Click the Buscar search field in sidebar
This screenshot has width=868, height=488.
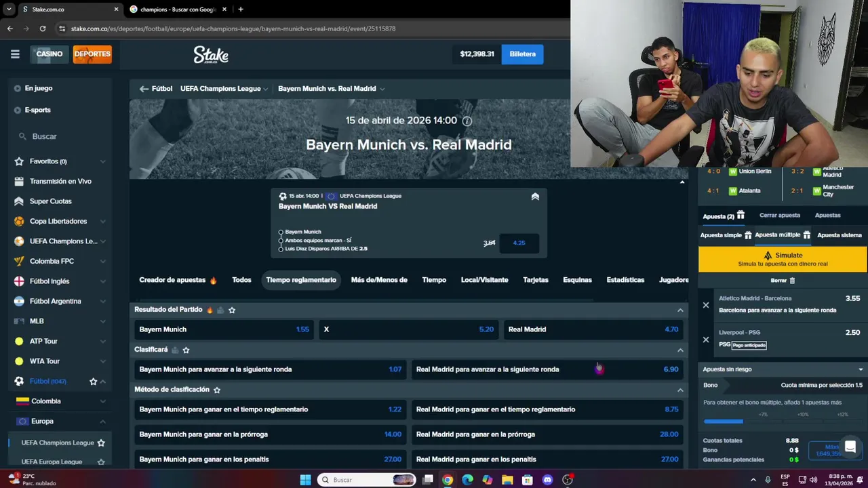[61, 136]
